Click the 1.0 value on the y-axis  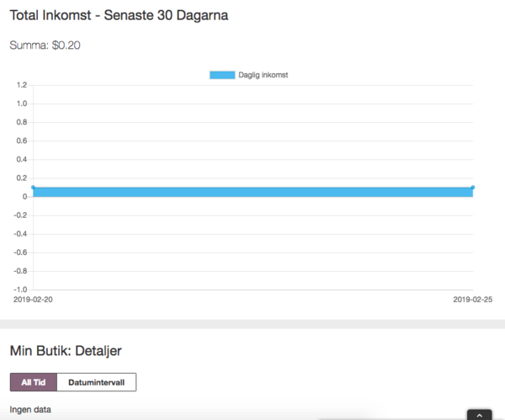[23, 104]
